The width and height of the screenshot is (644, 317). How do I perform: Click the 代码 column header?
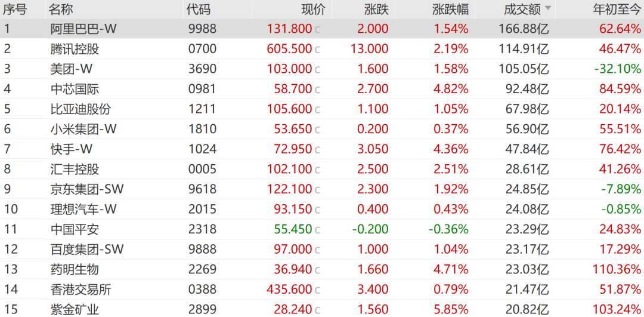coord(199,9)
